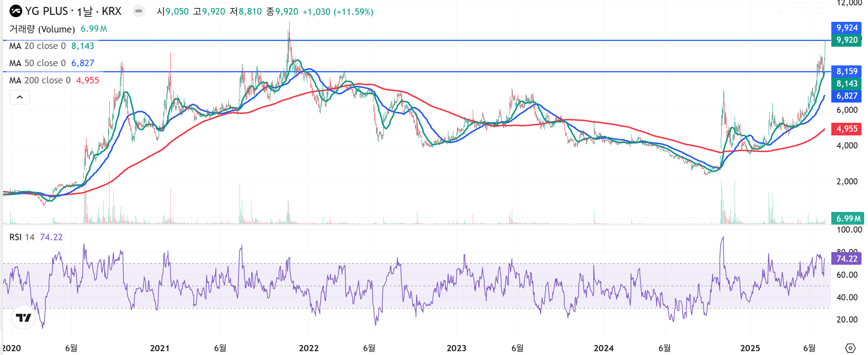Select the MA 20 close 0 legend

(x=37, y=46)
